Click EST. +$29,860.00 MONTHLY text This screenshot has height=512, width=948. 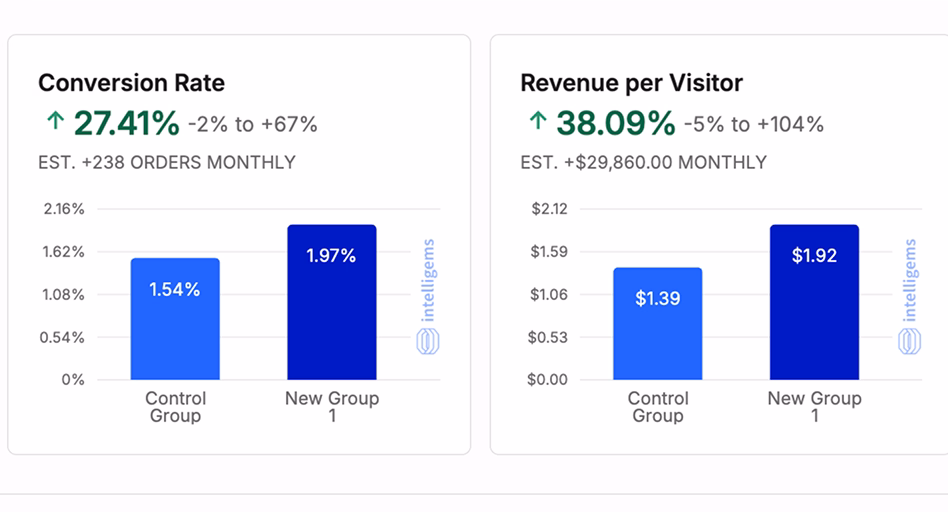(x=643, y=163)
